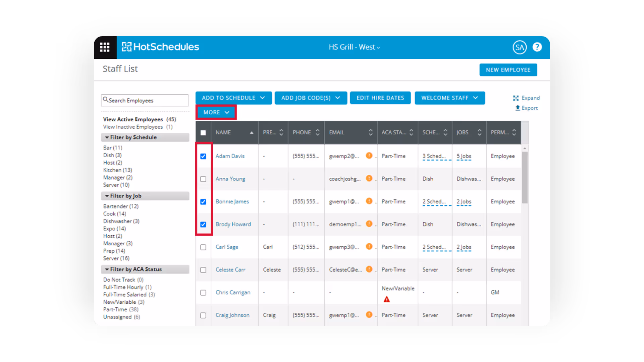644x362 pixels.
Task: Toggle the select-all header checkbox
Action: coord(203,133)
